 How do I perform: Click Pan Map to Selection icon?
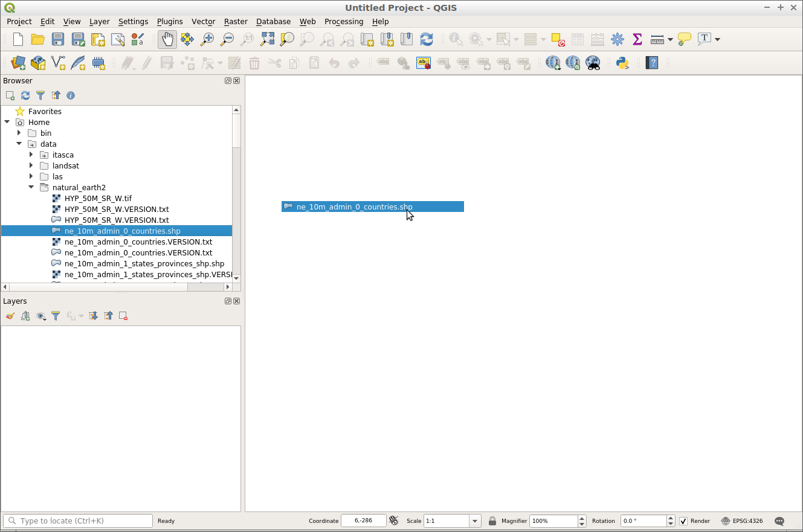187,39
